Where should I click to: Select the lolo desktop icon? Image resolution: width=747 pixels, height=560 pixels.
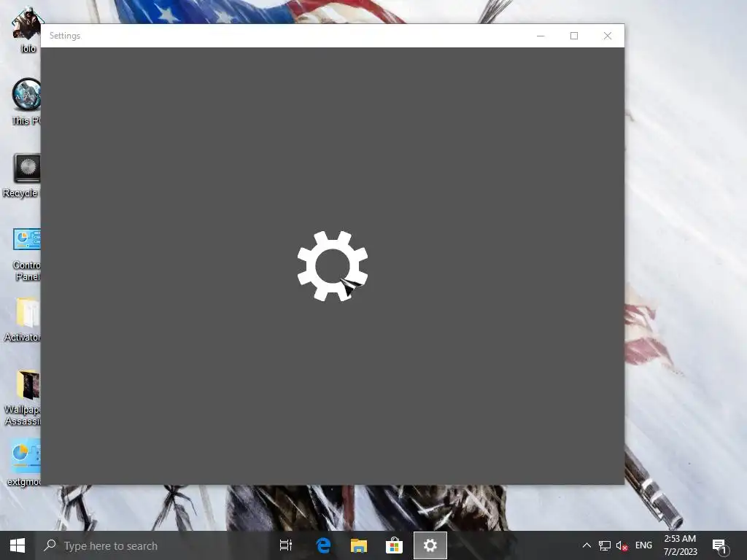click(27, 30)
